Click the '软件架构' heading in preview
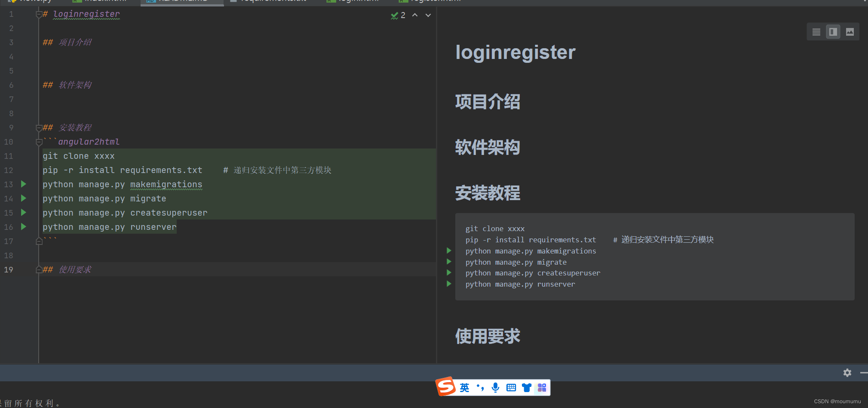Screen dimensions: 868x408 (488, 147)
